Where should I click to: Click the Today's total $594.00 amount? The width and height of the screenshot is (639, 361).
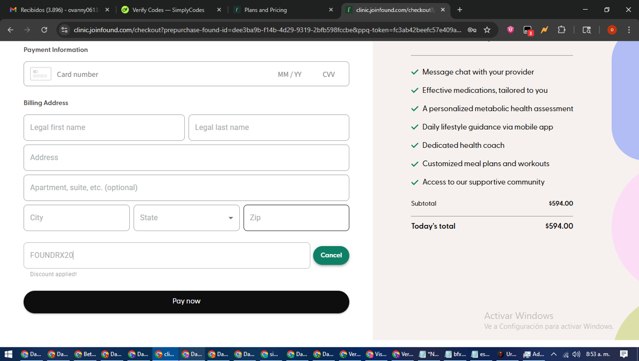pos(559,226)
